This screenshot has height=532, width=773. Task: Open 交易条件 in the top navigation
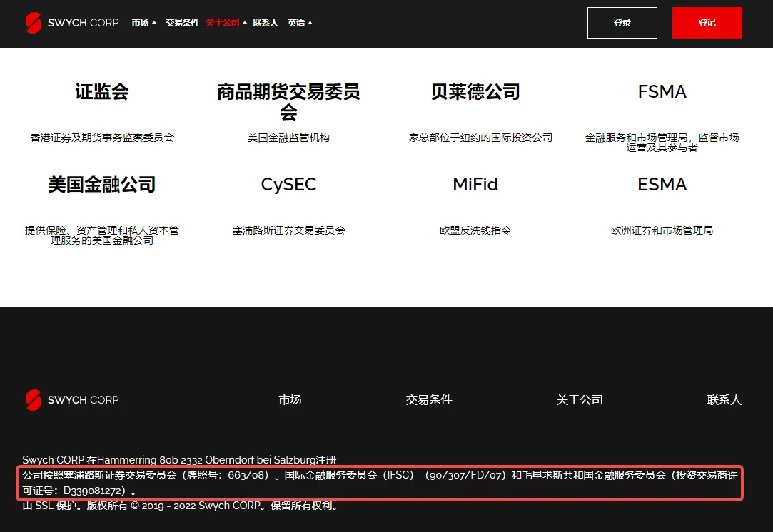(x=183, y=23)
